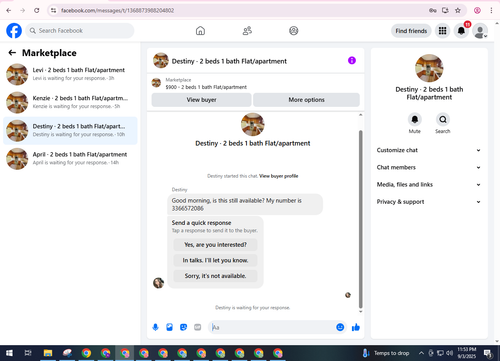This screenshot has width=500, height=361.
Task: Click Destiny's small avatar beside quick responses
Action: (158, 283)
